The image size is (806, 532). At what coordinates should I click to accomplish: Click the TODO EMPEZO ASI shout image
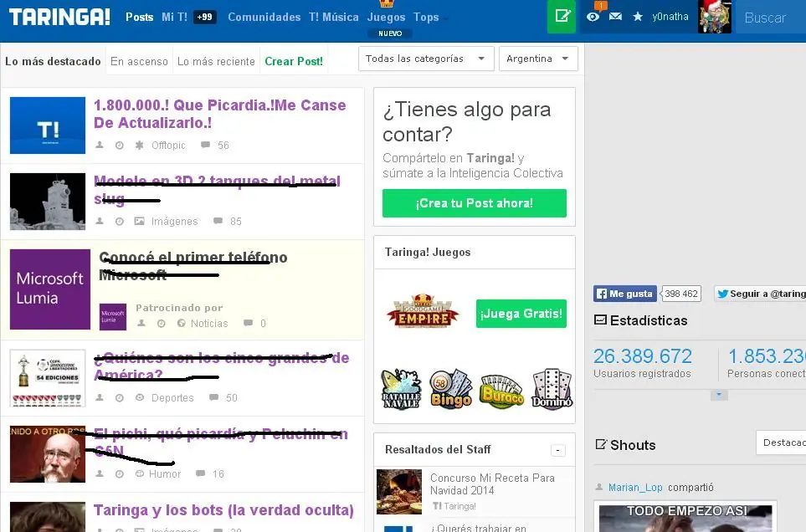685,517
